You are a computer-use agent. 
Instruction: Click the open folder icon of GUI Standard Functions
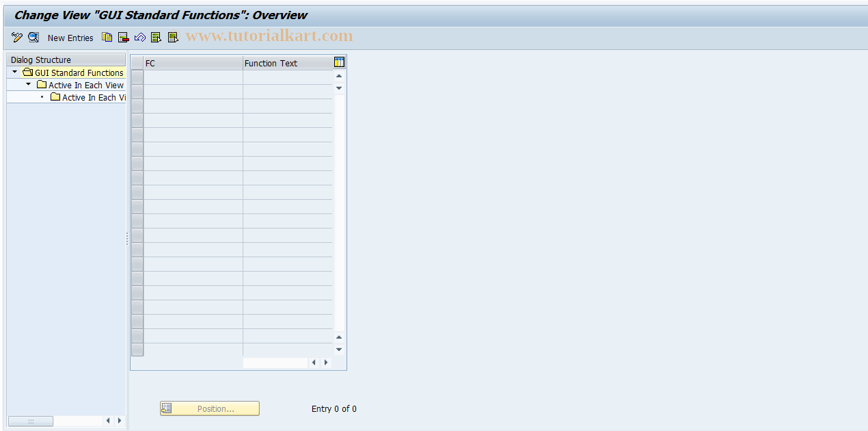27,72
